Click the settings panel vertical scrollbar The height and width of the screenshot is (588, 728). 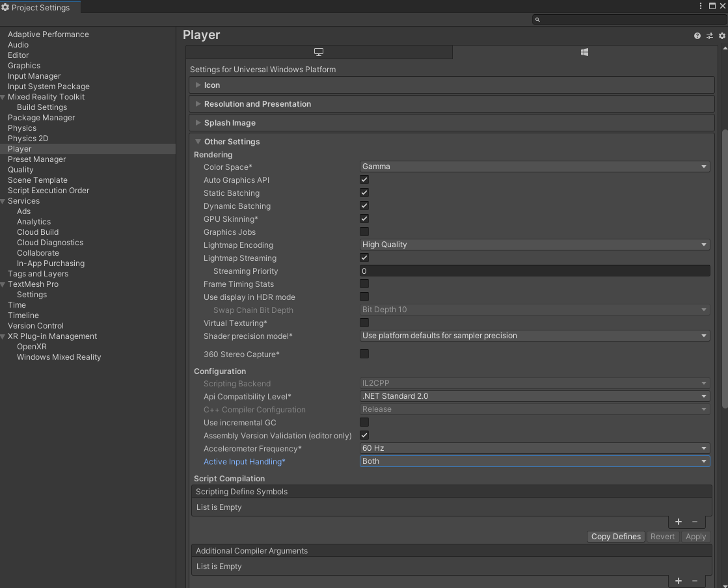click(x=725, y=269)
